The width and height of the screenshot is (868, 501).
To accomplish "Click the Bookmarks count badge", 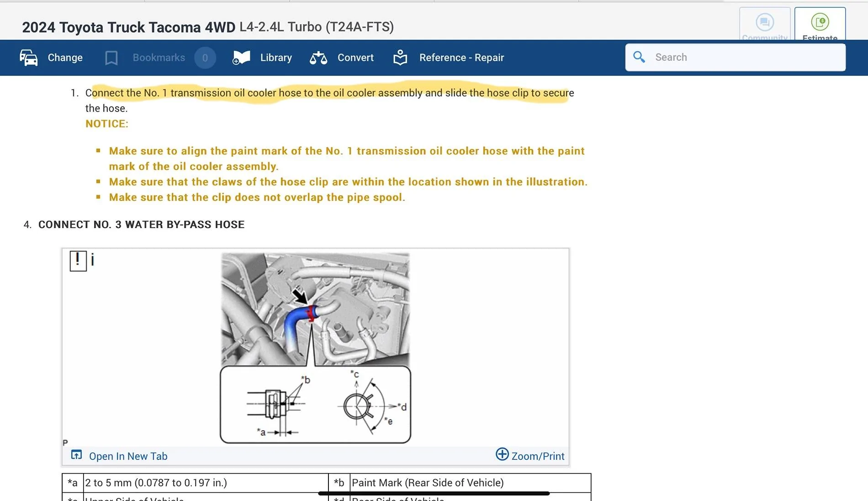I will coord(205,58).
